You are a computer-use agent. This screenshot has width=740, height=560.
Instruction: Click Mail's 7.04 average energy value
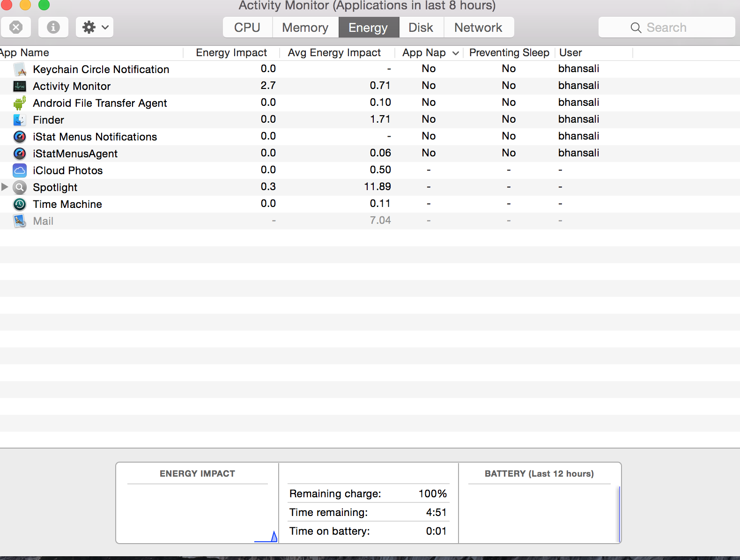click(380, 220)
